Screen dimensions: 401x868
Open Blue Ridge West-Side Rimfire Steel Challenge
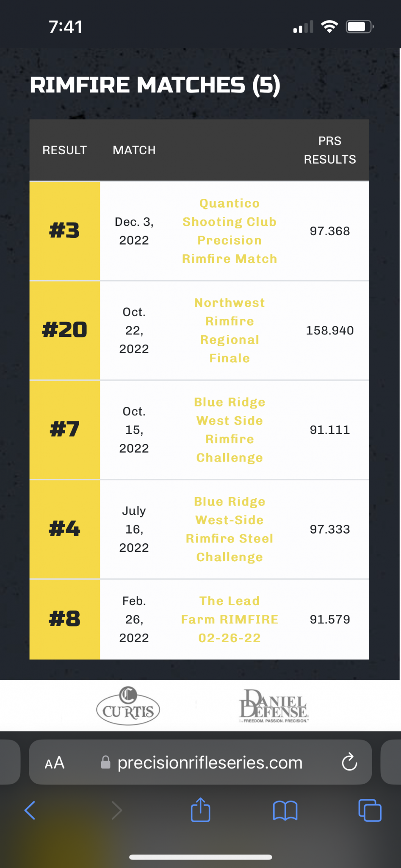click(x=230, y=529)
